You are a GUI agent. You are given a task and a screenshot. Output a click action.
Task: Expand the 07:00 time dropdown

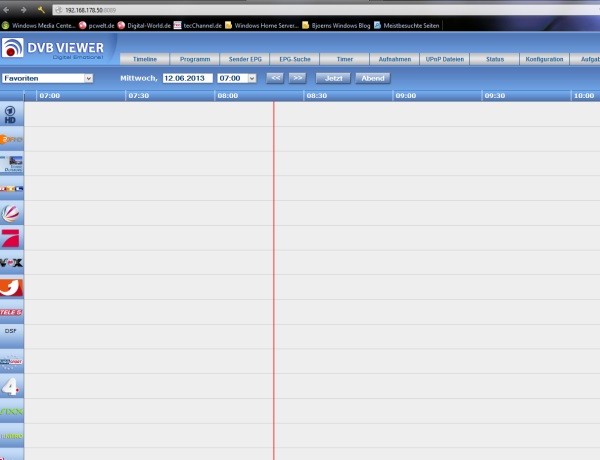pos(236,78)
